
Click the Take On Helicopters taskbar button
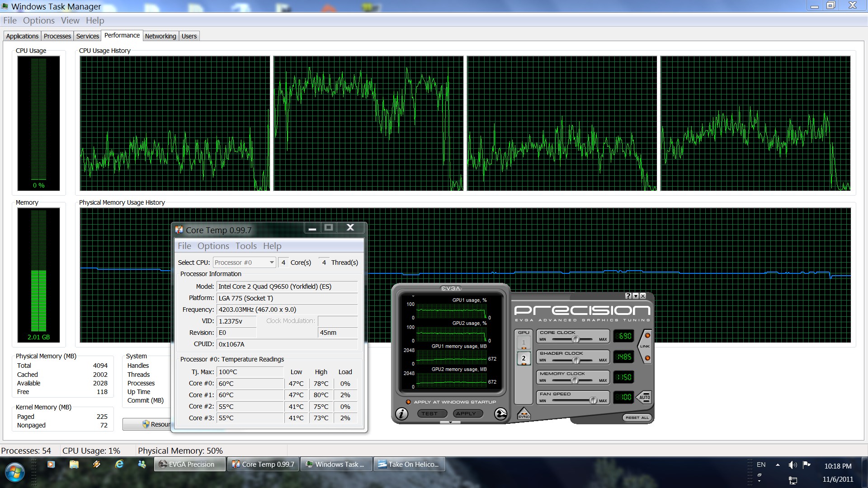[x=409, y=464]
